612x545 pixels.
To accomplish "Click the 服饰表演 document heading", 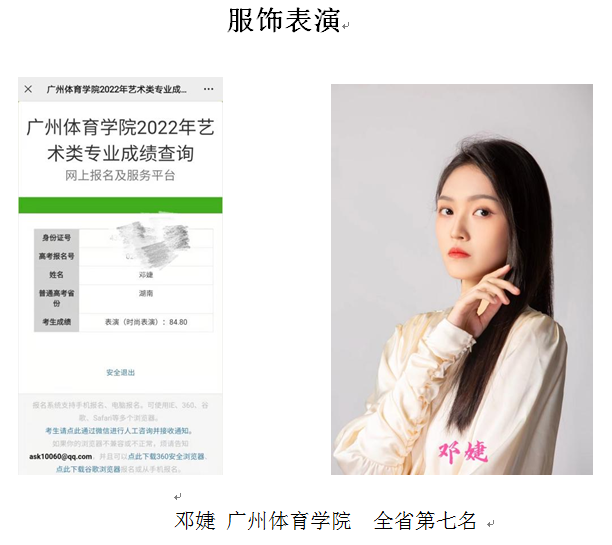I will [284, 20].
